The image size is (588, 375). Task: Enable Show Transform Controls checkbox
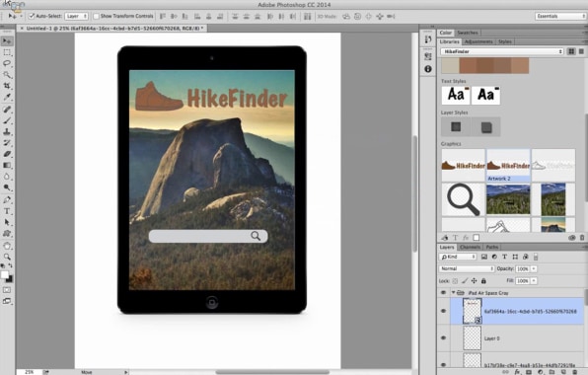(x=96, y=16)
